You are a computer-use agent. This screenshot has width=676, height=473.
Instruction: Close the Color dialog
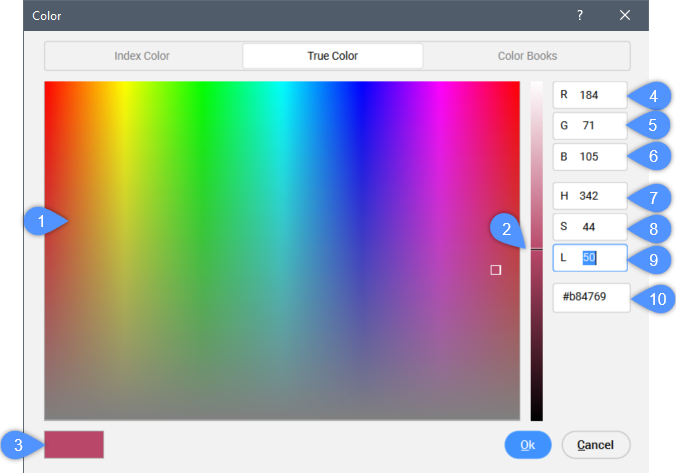pos(625,15)
